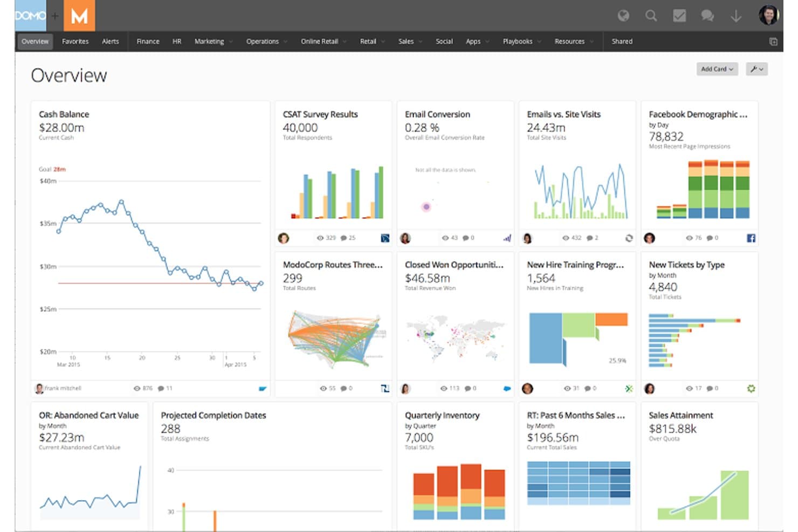
Task: Click the Projected Completion Dates title
Action: click(x=214, y=416)
